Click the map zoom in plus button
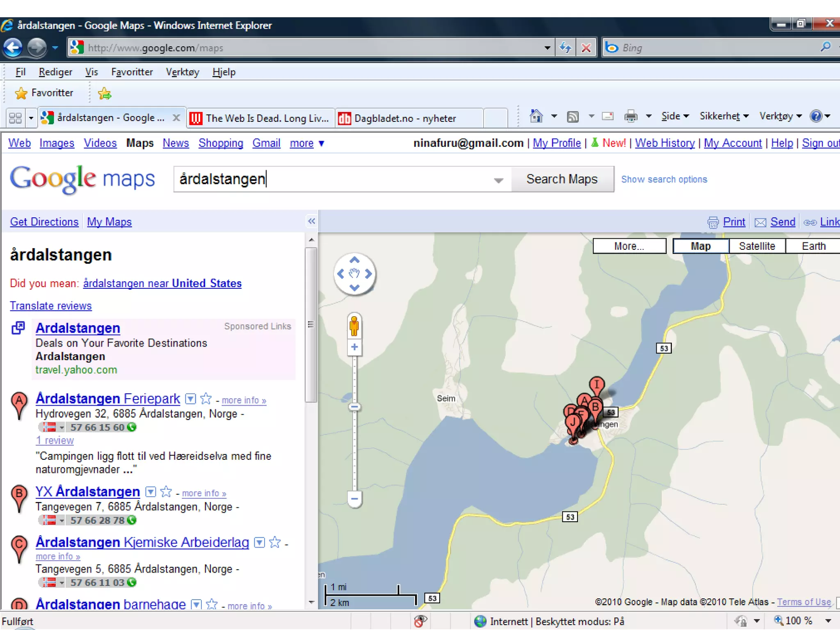 pos(354,347)
